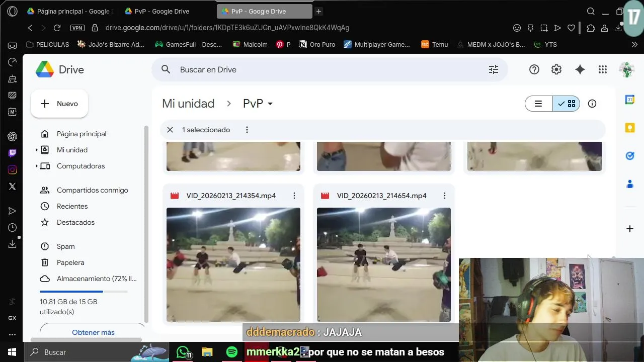Click Obtener más almacenamiento button
Viewport: 644px width, 362px height.
point(93,332)
